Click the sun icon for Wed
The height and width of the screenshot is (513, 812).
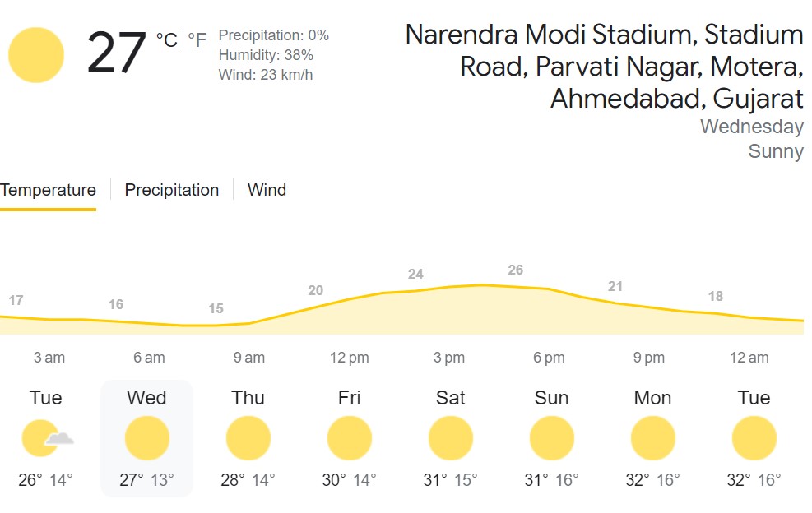[x=147, y=438]
